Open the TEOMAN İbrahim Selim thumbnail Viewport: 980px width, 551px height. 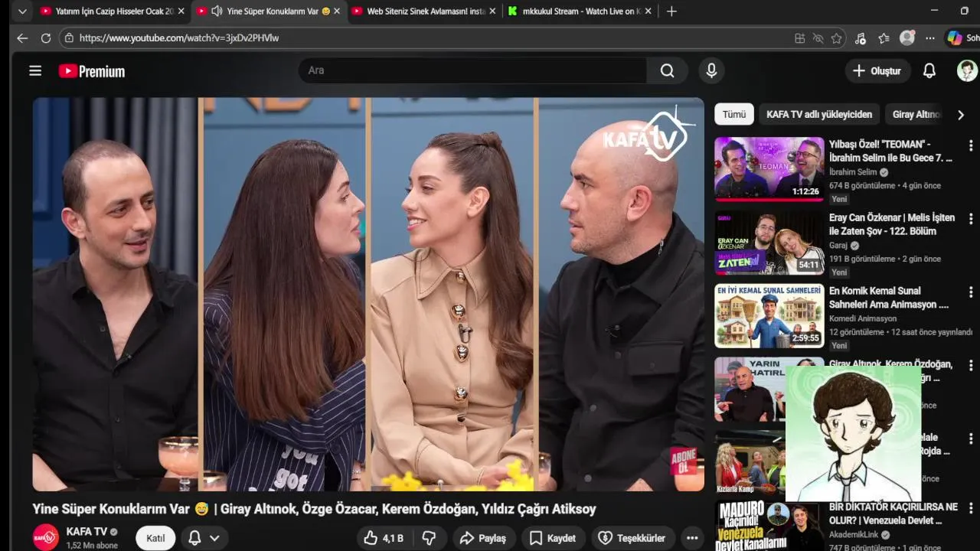click(x=769, y=168)
